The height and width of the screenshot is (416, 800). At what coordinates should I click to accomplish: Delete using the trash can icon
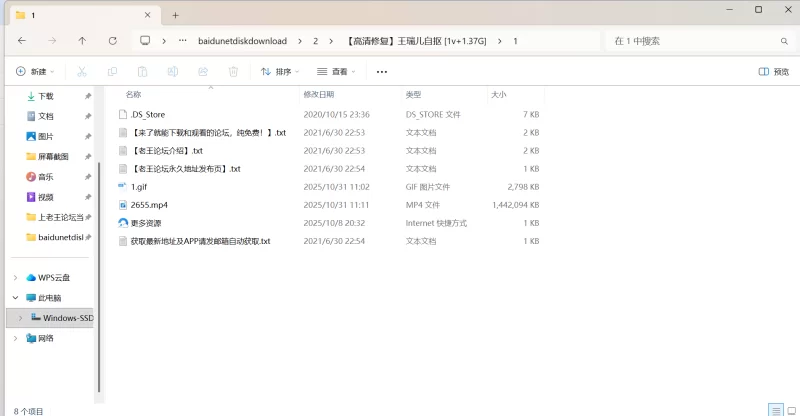tap(233, 71)
